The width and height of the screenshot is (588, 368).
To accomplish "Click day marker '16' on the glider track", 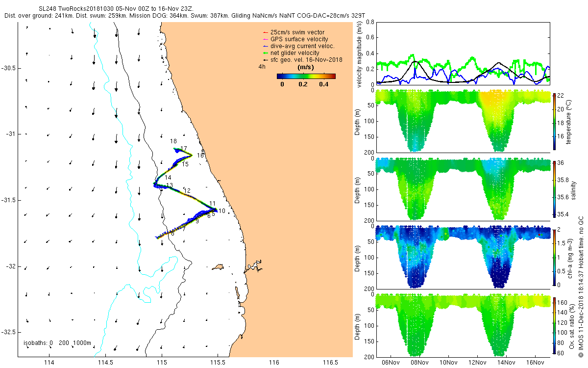I will [200, 155].
